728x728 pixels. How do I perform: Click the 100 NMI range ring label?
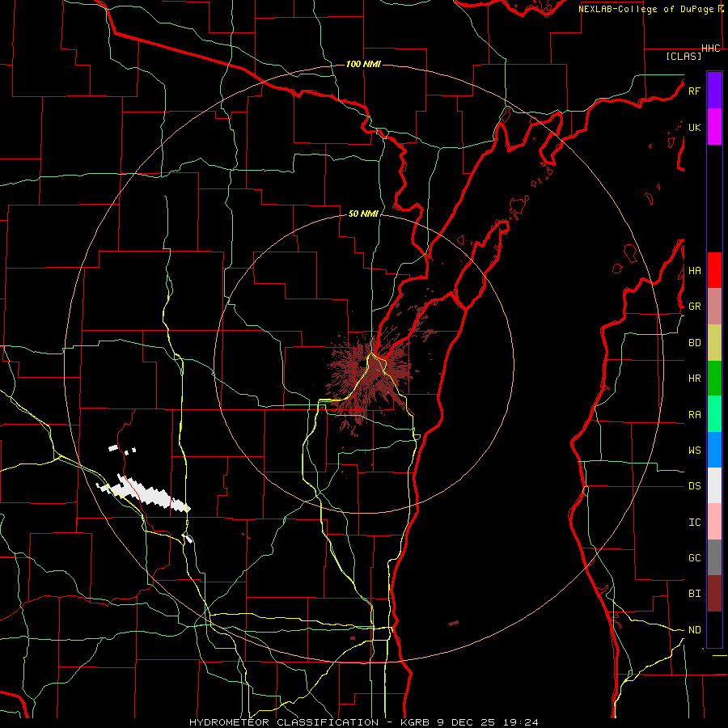[x=363, y=64]
